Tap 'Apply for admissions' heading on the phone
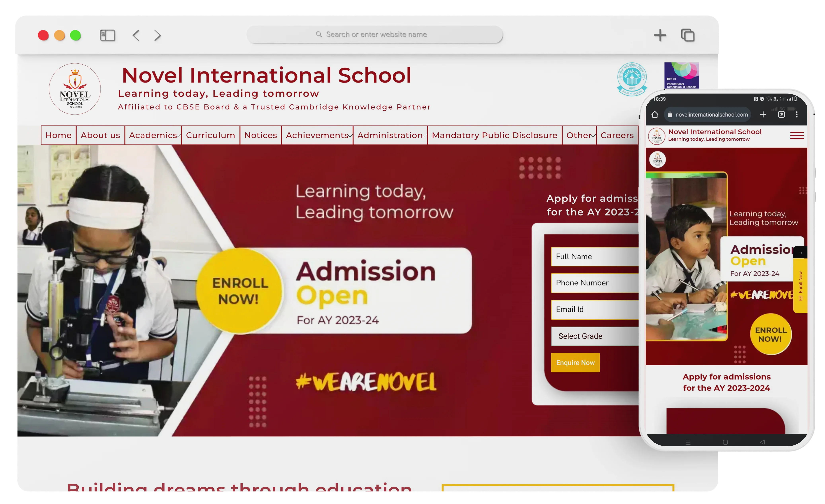 click(x=727, y=382)
